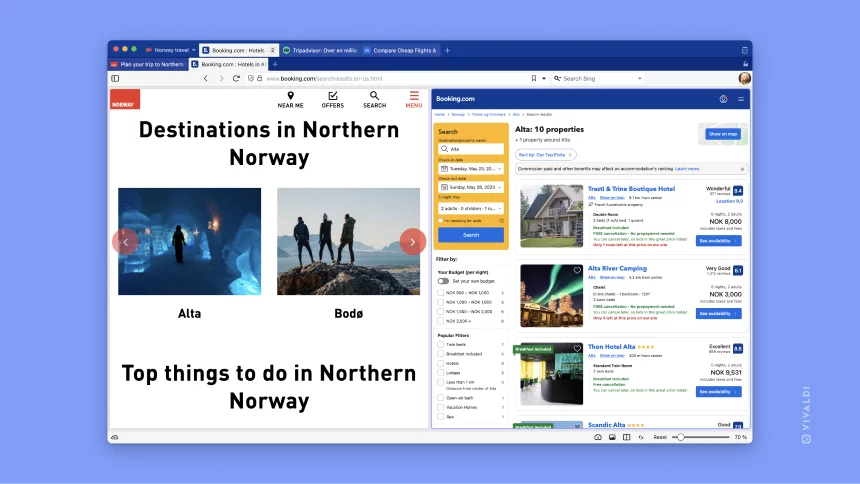860x484 pixels.
Task: Open the Sort by Our Top Picks dropdown
Action: (545, 155)
